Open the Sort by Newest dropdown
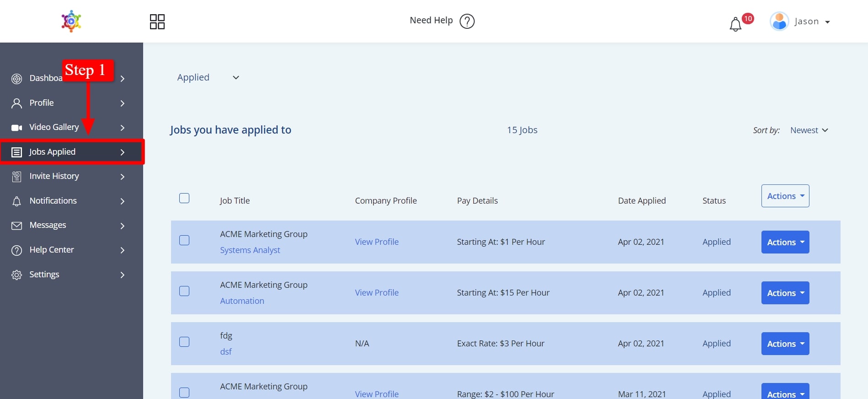This screenshot has height=399, width=868. pyautogui.click(x=809, y=130)
